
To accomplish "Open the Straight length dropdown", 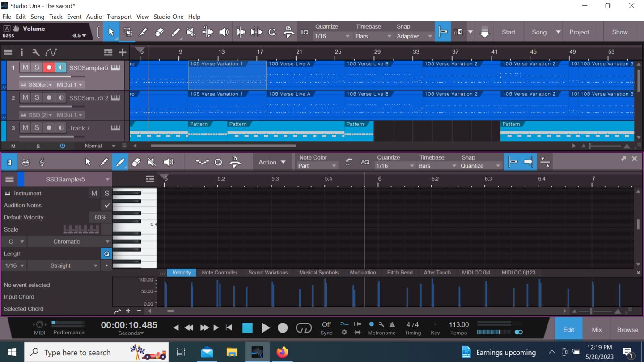I will (63, 265).
